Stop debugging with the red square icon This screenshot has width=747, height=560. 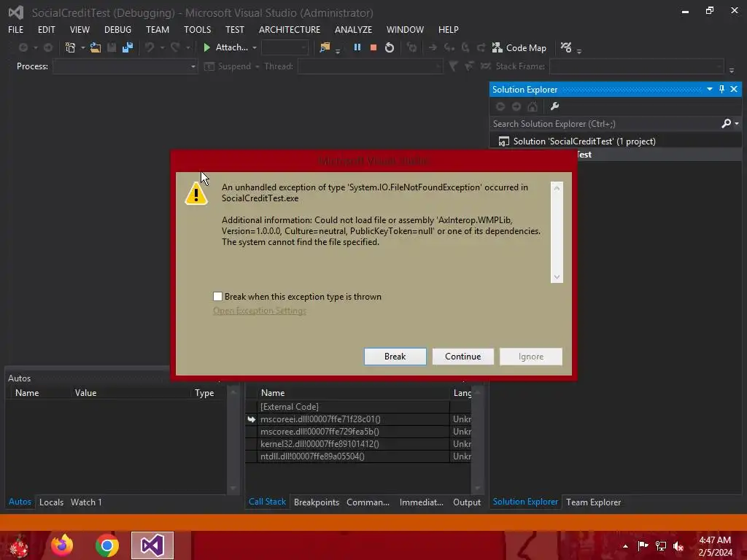[x=373, y=47]
